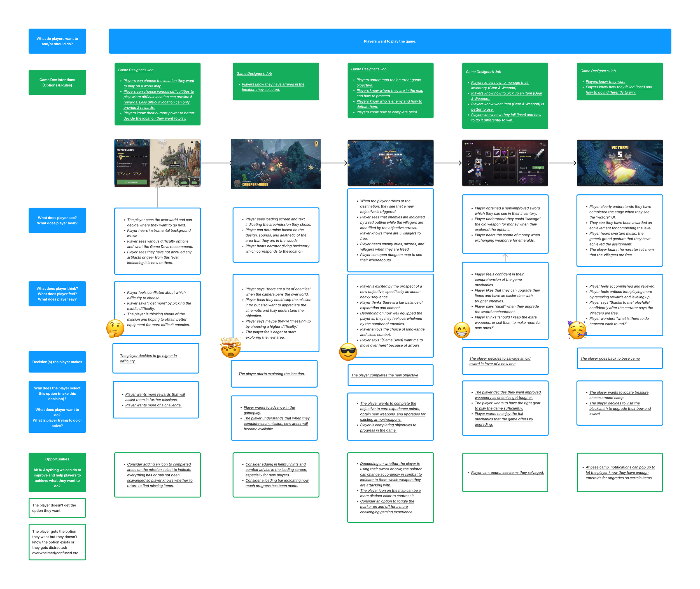Click the sunglasses face emoji
Screen dimensions: 700x589
(348, 352)
